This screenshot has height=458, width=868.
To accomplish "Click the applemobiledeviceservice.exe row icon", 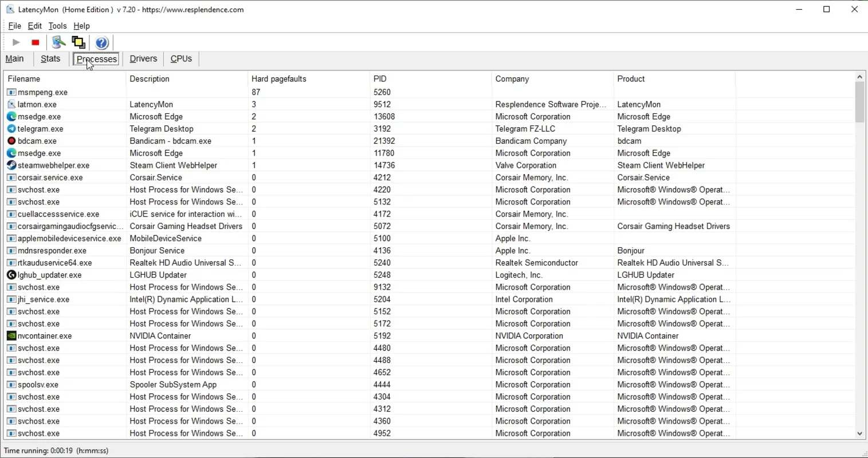I will coord(11,238).
